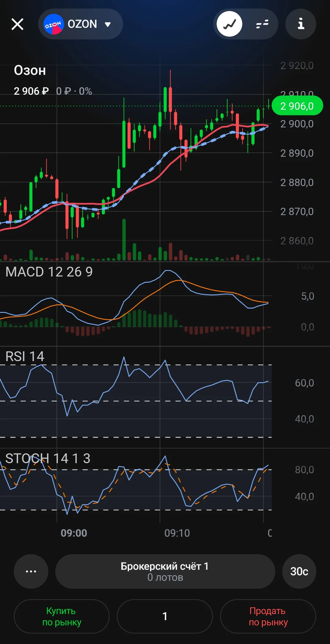Tap Купить по рынку button

click(62, 616)
